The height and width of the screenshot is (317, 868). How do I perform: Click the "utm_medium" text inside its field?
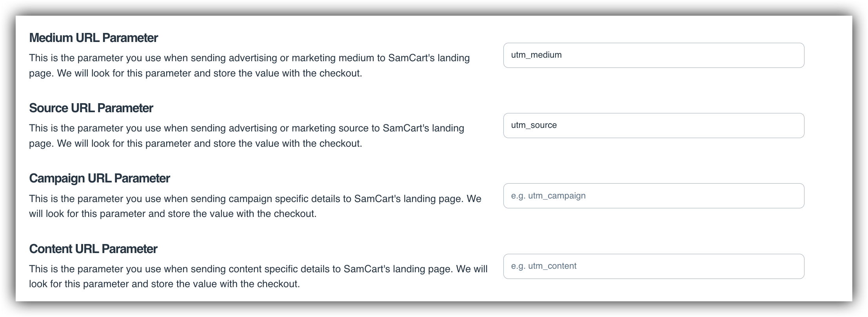tap(536, 55)
